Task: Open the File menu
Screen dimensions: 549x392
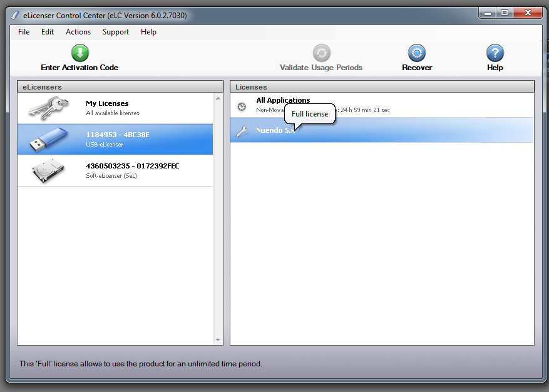Action: pyautogui.click(x=24, y=32)
